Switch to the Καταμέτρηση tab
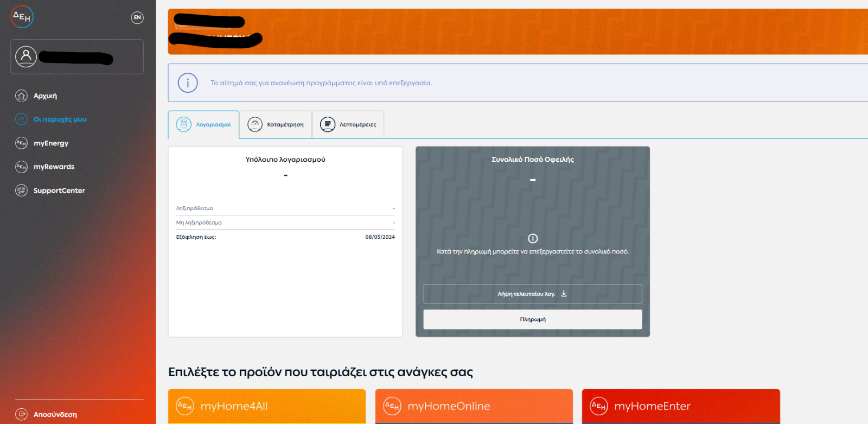This screenshot has height=424, width=868. pos(276,125)
